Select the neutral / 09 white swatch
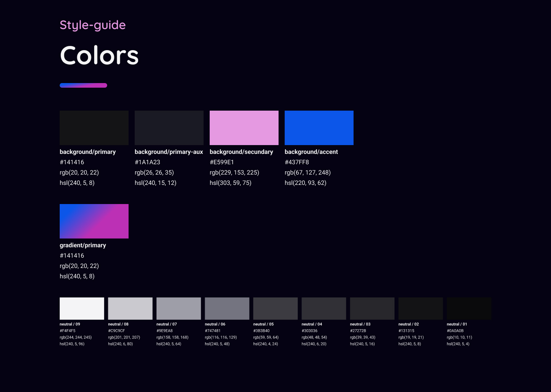The image size is (551, 392). coord(82,309)
